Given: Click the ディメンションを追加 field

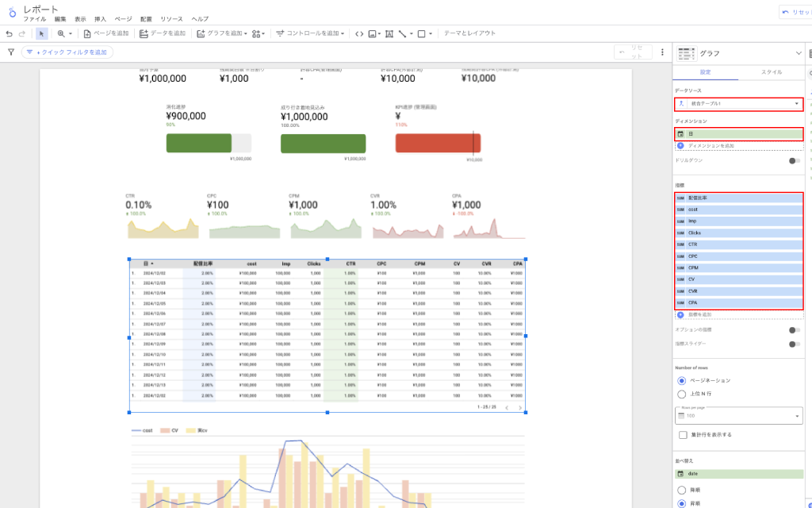Looking at the screenshot, I should pos(738,146).
